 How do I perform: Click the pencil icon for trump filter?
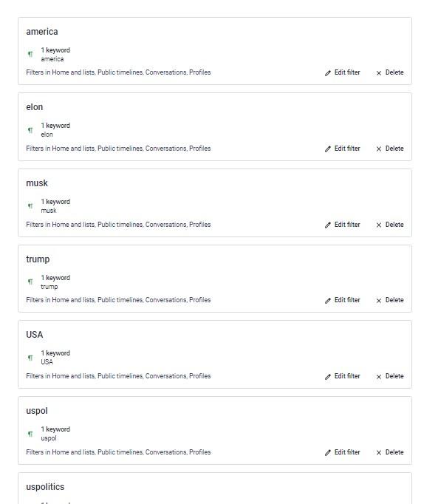coord(327,301)
